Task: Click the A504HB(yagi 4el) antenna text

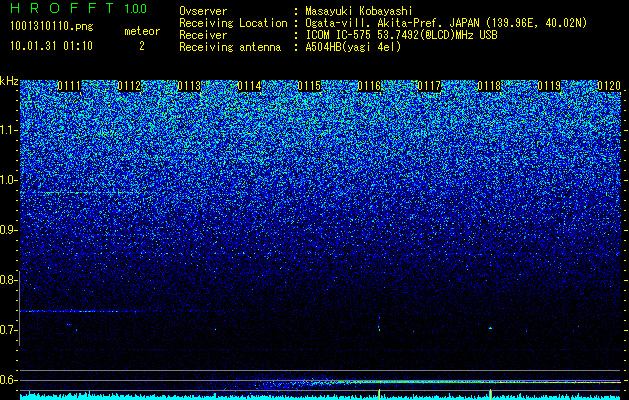Action: pyautogui.click(x=353, y=47)
